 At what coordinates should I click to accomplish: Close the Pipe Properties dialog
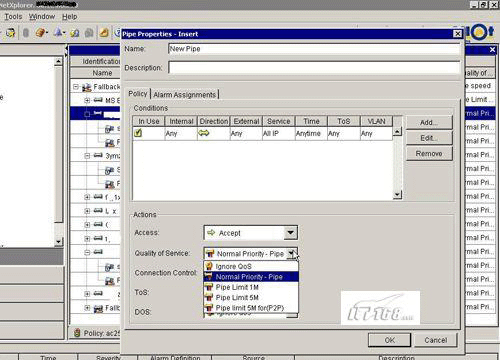pyautogui.click(x=458, y=34)
